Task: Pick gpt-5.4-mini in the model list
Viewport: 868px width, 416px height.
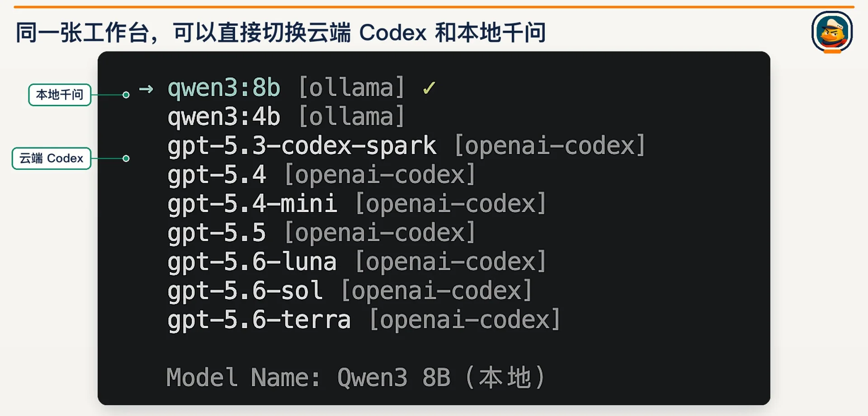Action: click(357, 204)
